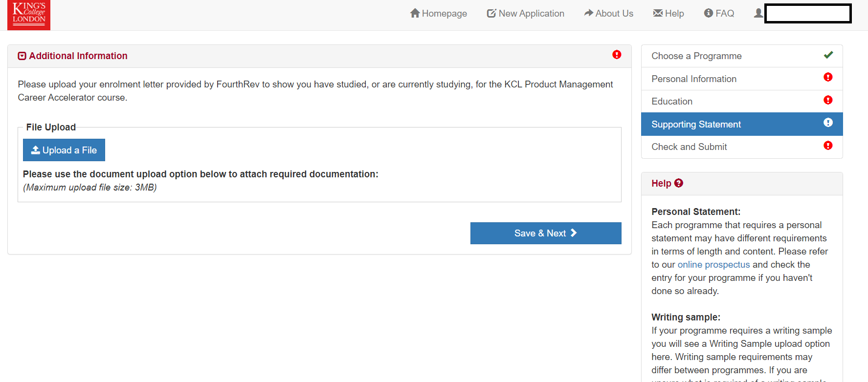868x382 pixels.
Task: Follow the online prospectus link
Action: [713, 265]
